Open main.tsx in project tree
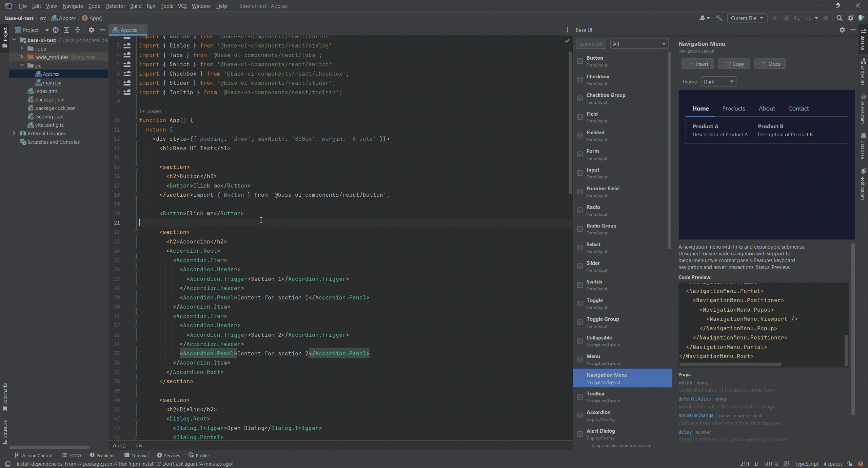Image resolution: width=868 pixels, height=468 pixels. tap(52, 82)
